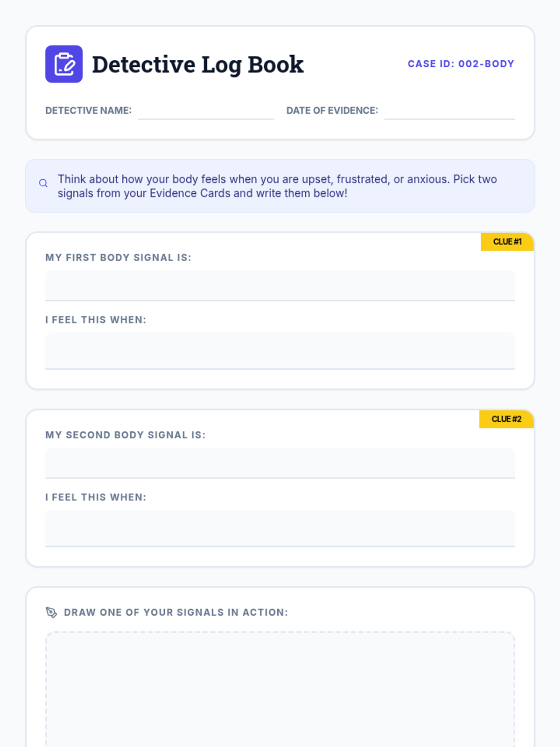Click the CASE ID: 002-BODY label
The image size is (560, 747).
[461, 64]
